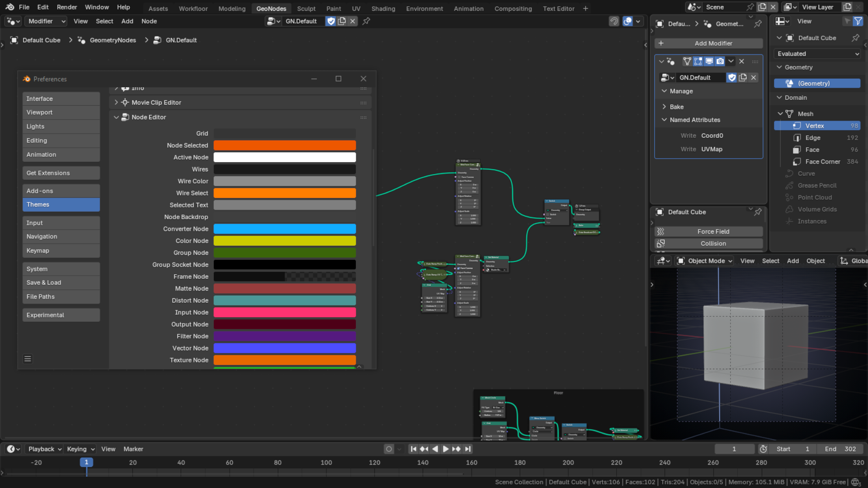Click the Blender logo menu

coord(9,7)
